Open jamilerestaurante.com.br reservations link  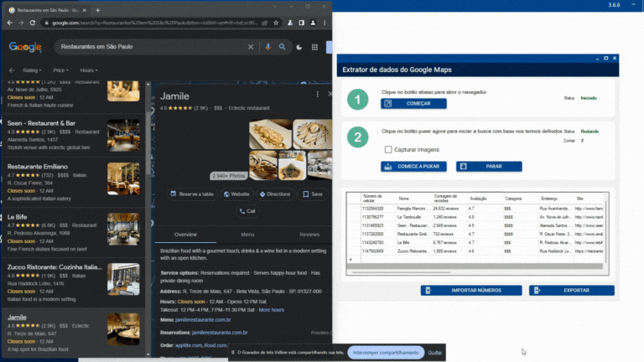point(220,333)
